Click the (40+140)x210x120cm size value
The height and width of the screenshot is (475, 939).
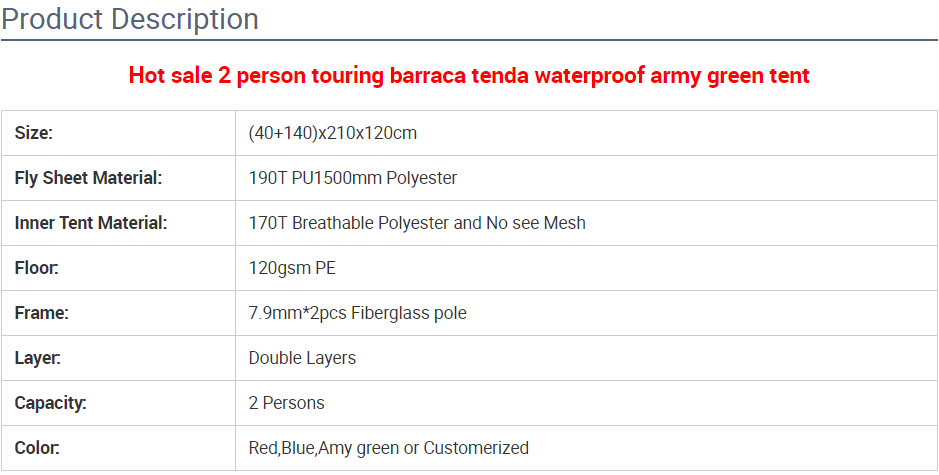332,133
